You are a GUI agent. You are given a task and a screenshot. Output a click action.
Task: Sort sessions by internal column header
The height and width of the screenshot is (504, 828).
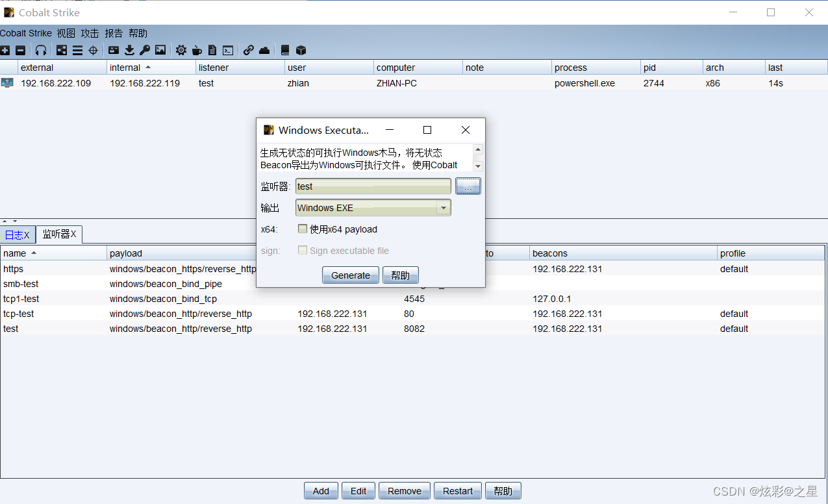[151, 68]
